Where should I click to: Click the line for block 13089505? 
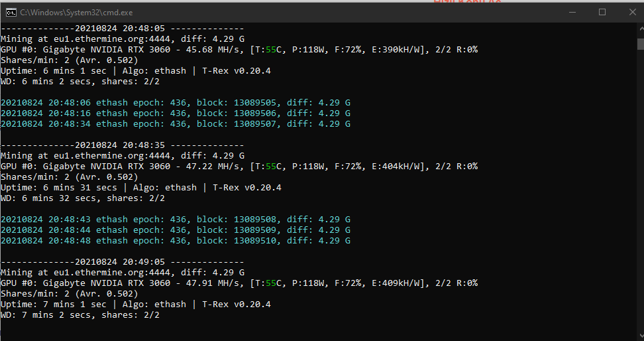click(x=176, y=102)
